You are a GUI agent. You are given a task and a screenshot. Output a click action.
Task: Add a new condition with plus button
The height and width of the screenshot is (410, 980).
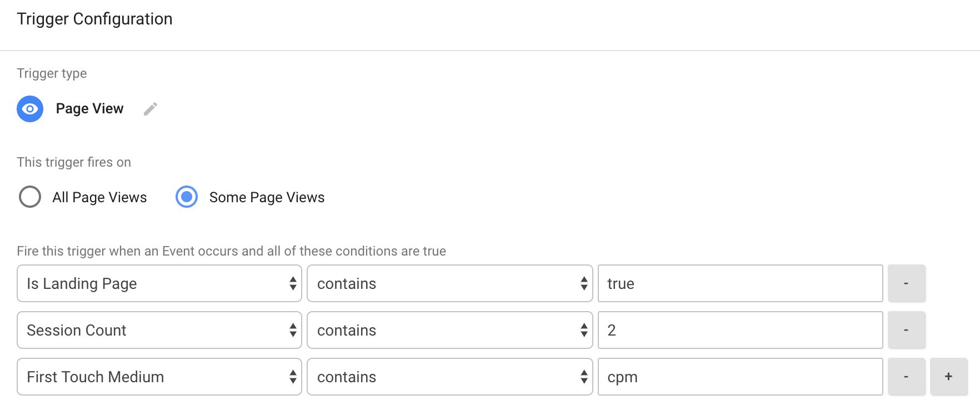(x=948, y=377)
